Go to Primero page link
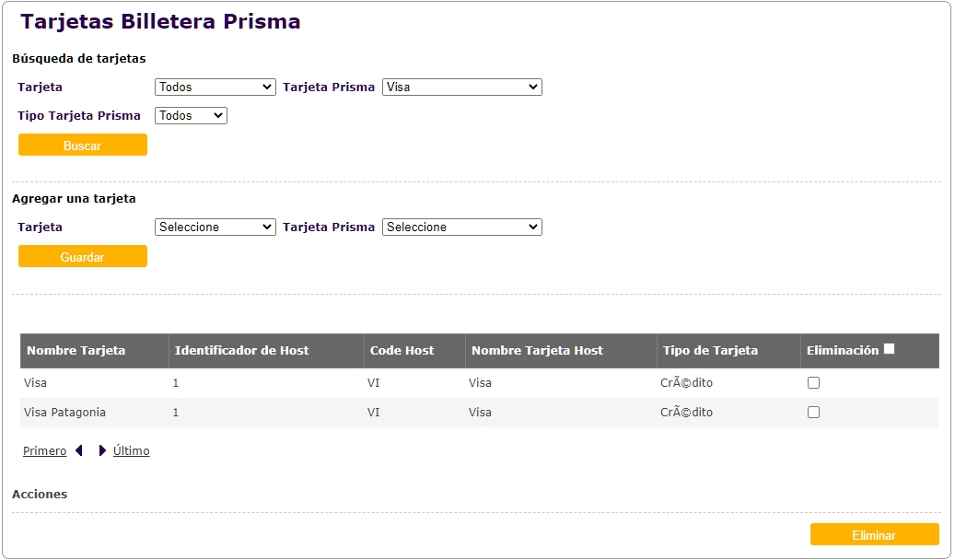This screenshot has width=955, height=560. tap(44, 451)
